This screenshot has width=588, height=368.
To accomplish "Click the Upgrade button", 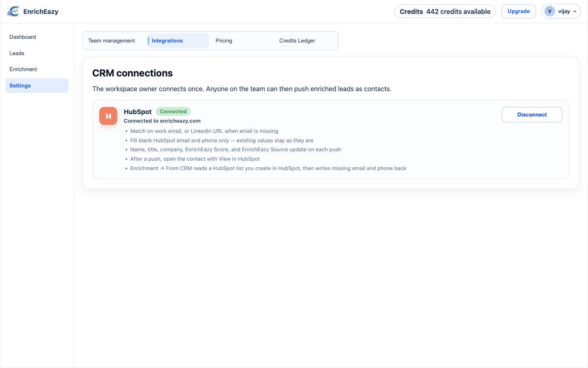I will 519,11.
